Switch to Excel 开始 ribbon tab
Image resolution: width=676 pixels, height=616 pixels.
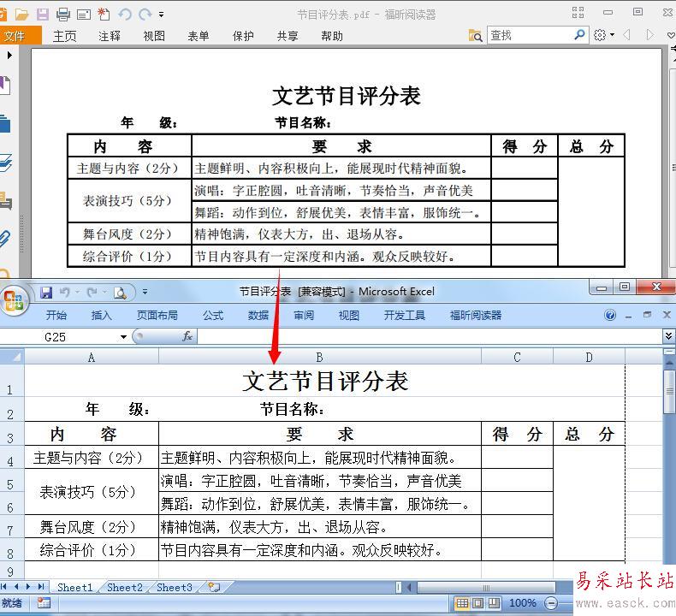coord(56,316)
